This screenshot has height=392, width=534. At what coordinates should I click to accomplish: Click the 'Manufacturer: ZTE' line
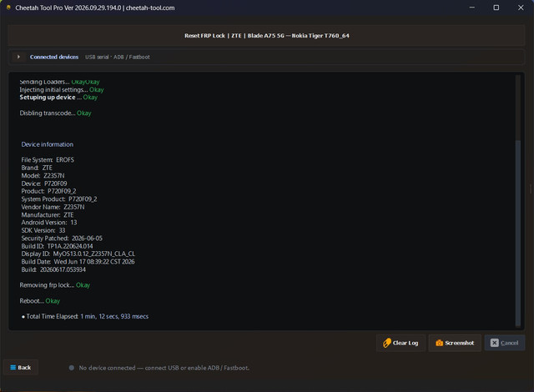tap(48, 214)
